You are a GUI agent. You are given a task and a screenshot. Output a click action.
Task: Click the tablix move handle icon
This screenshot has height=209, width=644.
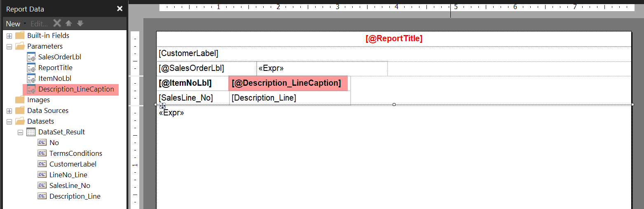pos(163,106)
